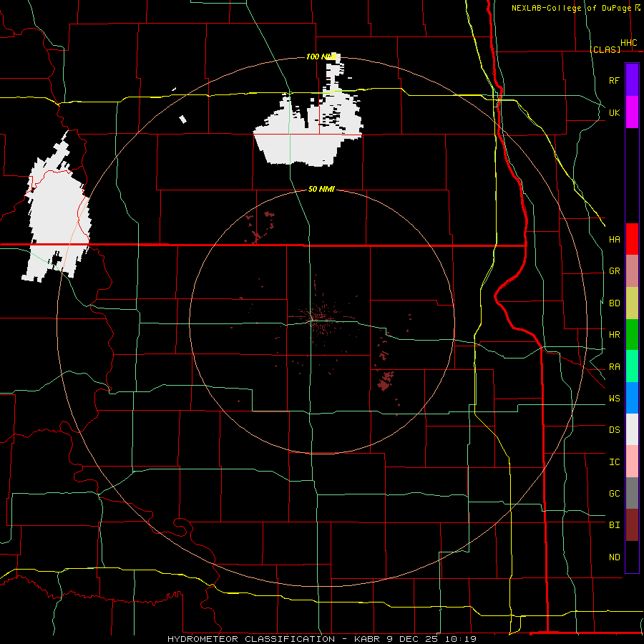
Task: Select the IC pink legend swatch
Action: pyautogui.click(x=632, y=462)
